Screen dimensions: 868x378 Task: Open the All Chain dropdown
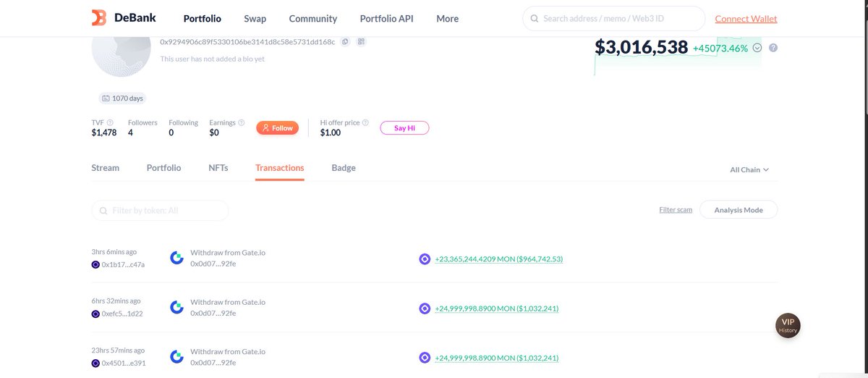[x=749, y=169]
